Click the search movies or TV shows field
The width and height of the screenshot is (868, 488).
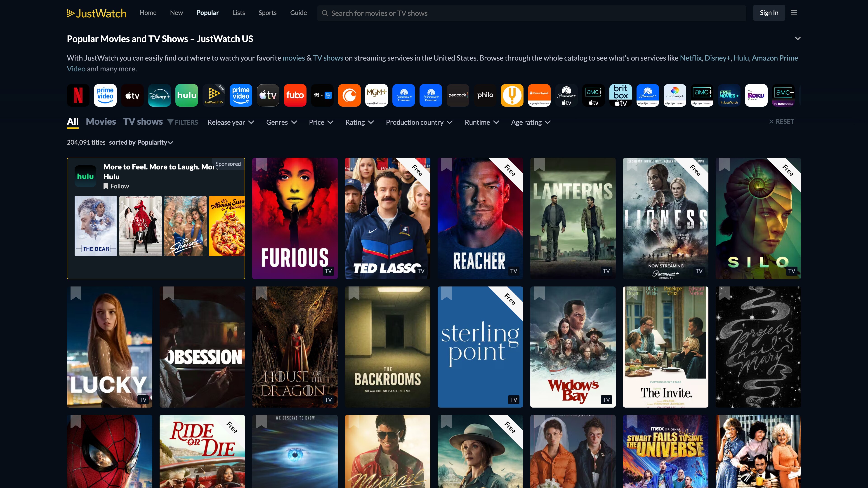(532, 13)
